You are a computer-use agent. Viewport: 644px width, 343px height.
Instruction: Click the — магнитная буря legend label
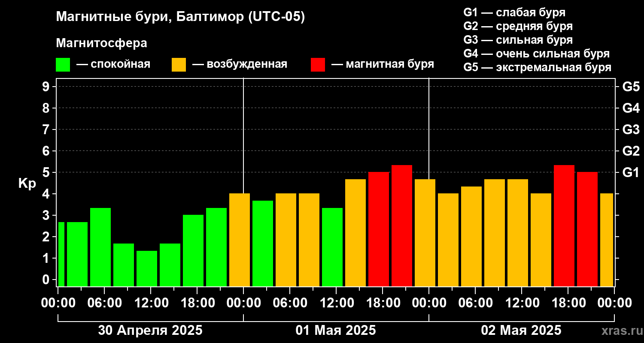(x=383, y=64)
